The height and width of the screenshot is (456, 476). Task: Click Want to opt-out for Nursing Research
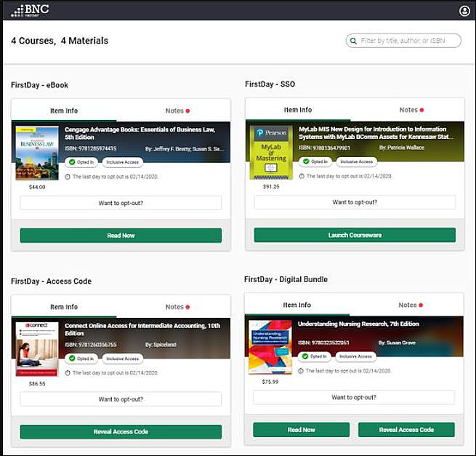(x=354, y=397)
